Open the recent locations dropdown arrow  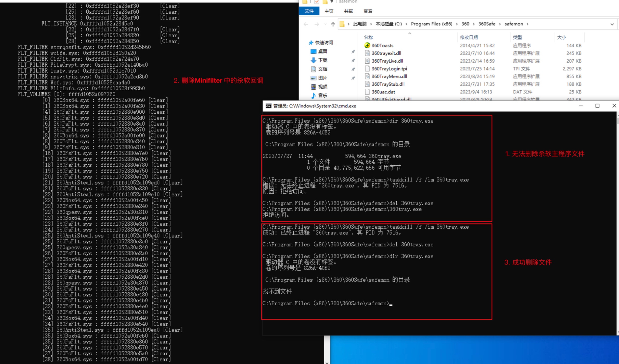(325, 24)
